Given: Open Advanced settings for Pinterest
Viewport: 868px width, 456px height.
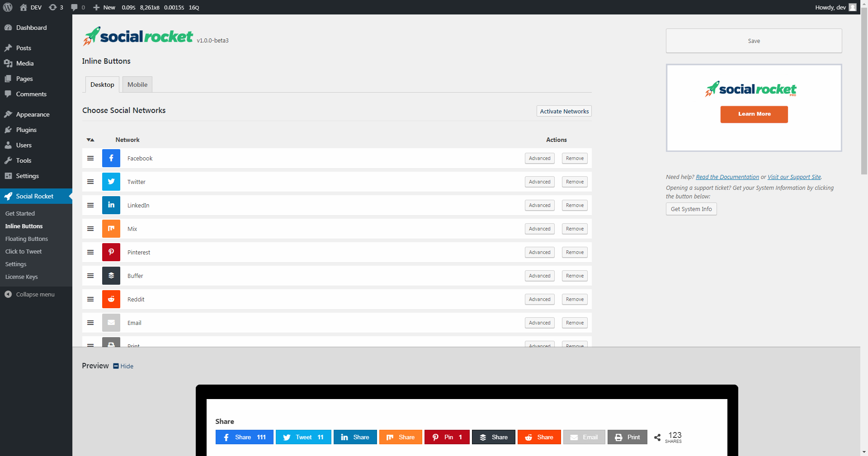Looking at the screenshot, I should (540, 252).
